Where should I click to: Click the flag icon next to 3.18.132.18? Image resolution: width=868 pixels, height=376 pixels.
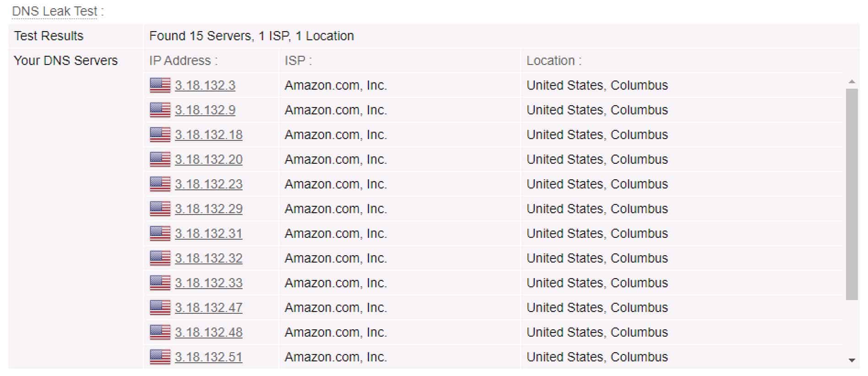tap(160, 134)
